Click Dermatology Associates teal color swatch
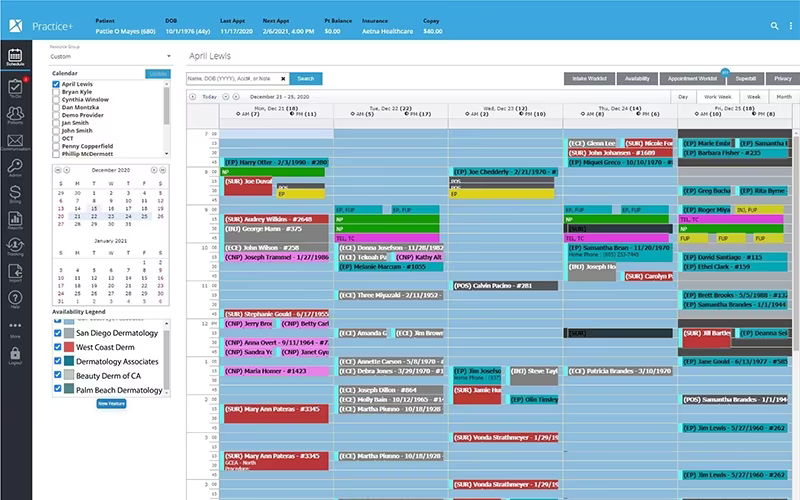This screenshot has width=800, height=500. pyautogui.click(x=69, y=361)
